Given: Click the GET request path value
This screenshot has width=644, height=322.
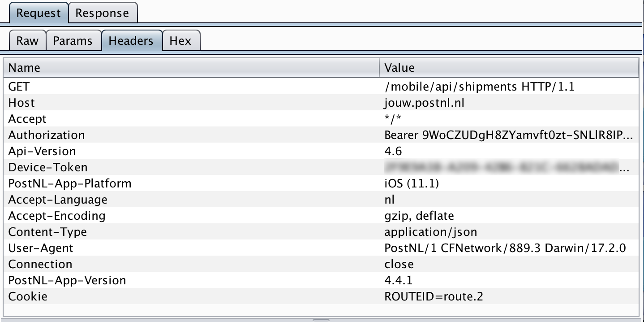Looking at the screenshot, I should 479,87.
